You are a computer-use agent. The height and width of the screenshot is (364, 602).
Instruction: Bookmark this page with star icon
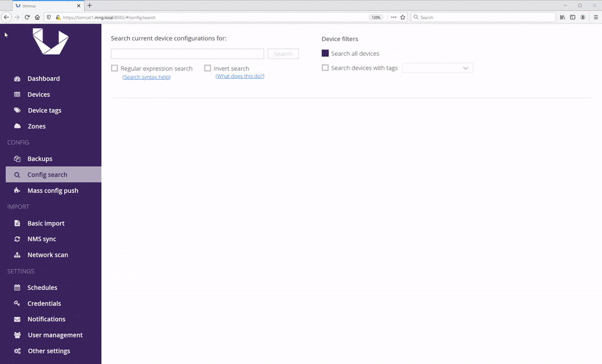tap(403, 17)
